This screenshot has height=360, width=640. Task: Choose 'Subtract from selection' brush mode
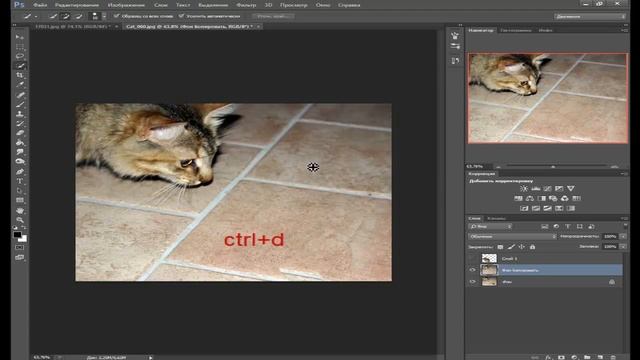[x=79, y=16]
